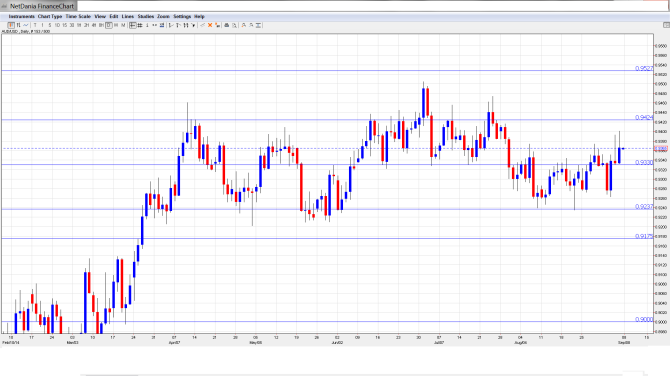Click the panel icon at top-right corner

click(666, 25)
